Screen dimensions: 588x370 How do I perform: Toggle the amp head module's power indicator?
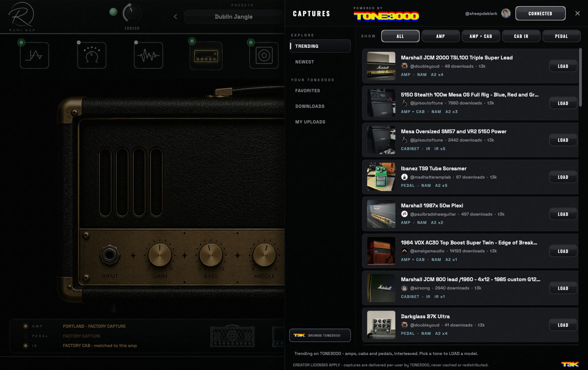[192, 41]
